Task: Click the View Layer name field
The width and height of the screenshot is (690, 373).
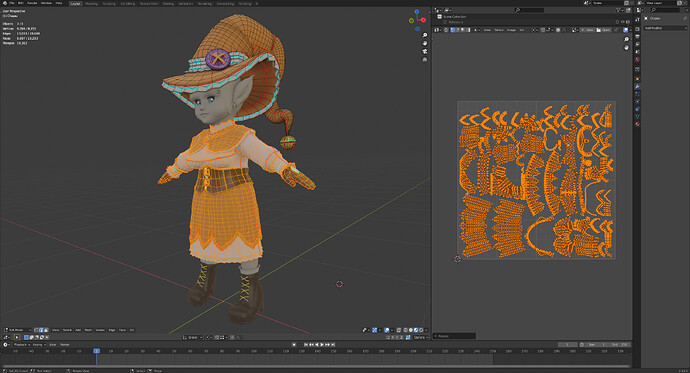Action: 661,3
